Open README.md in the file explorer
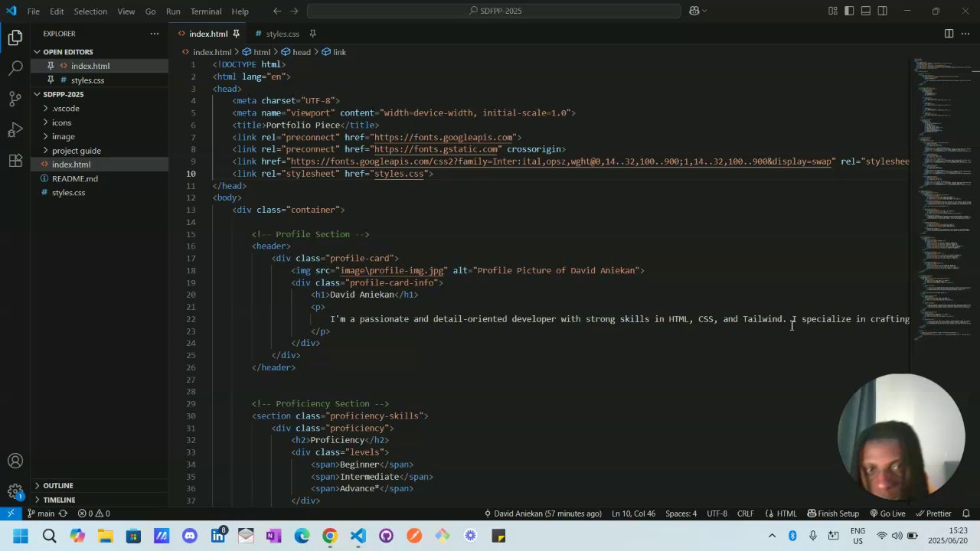The width and height of the screenshot is (980, 551). coord(74,178)
